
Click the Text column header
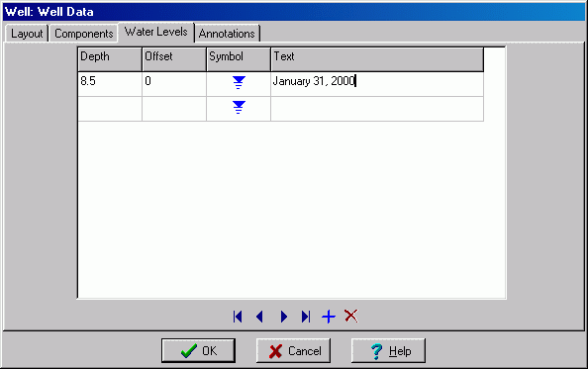[377, 59]
